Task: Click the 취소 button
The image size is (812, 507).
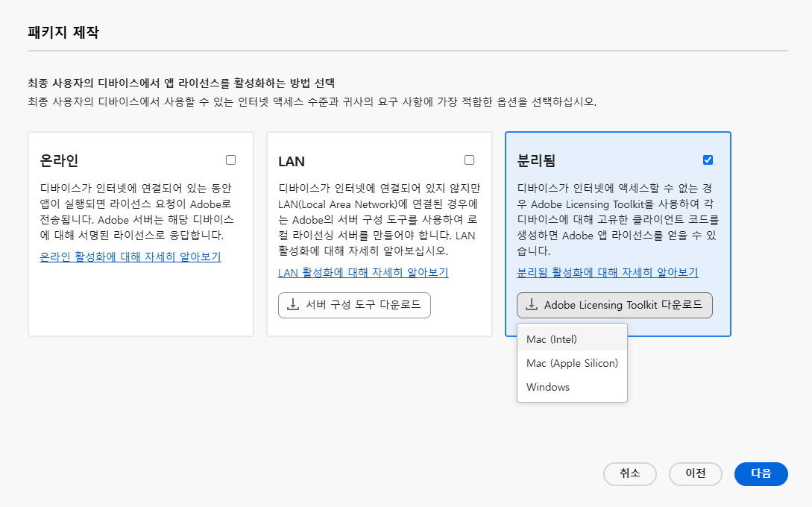Action: pyautogui.click(x=630, y=474)
